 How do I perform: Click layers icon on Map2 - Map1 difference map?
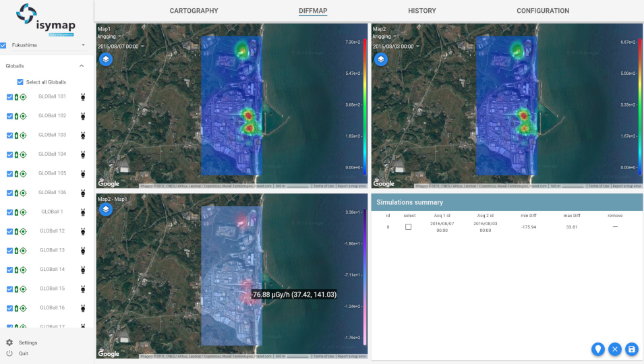coord(106,210)
